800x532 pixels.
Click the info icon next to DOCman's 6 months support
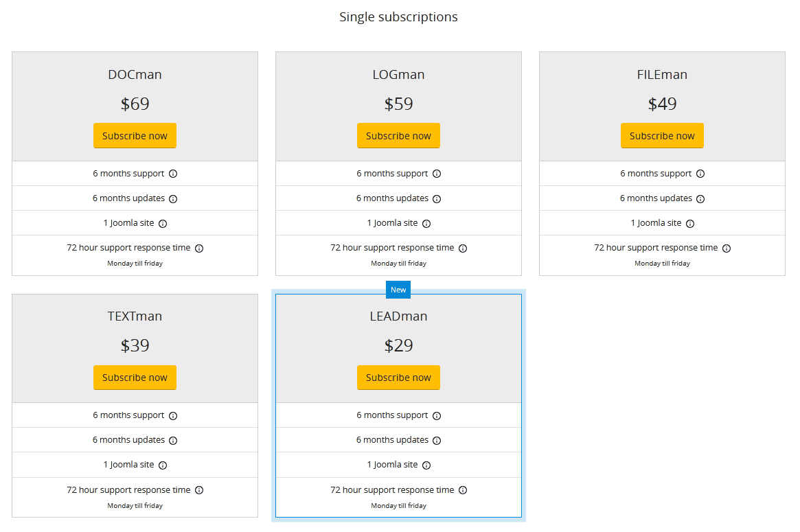173,174
